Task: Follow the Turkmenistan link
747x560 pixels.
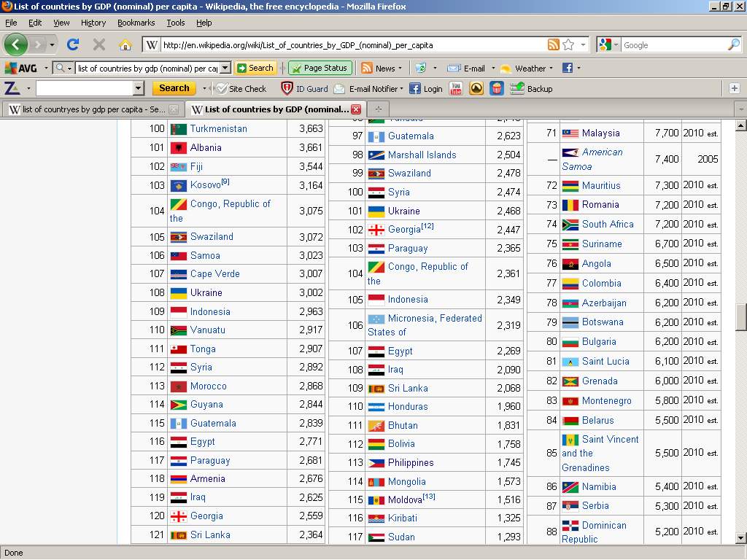Action: (x=218, y=128)
